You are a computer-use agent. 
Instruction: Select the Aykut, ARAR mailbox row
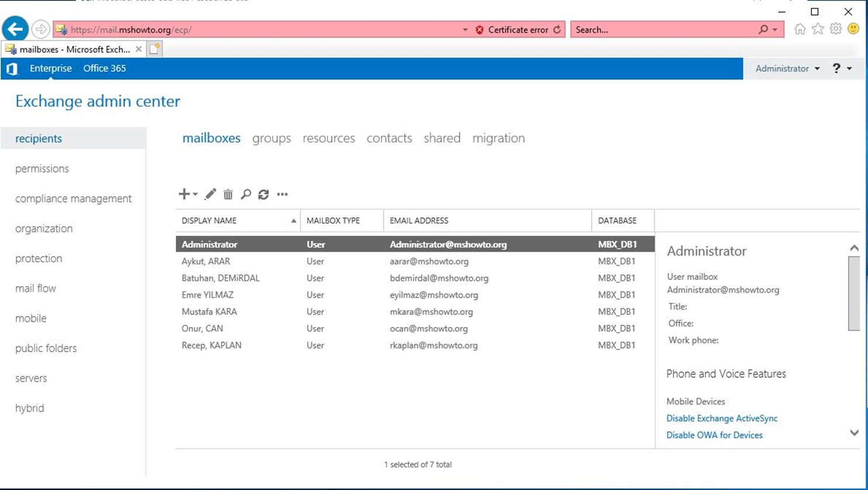point(415,261)
